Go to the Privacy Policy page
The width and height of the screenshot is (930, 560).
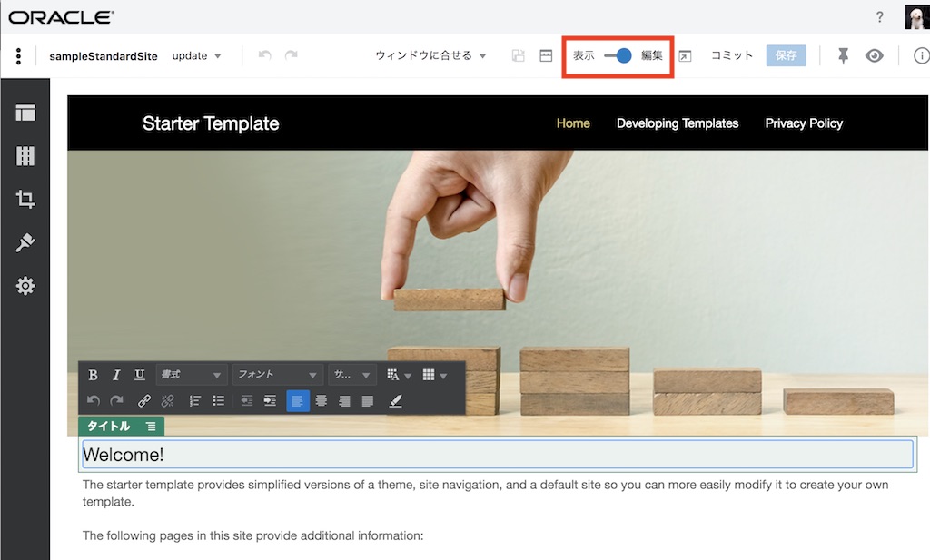pyautogui.click(x=804, y=123)
